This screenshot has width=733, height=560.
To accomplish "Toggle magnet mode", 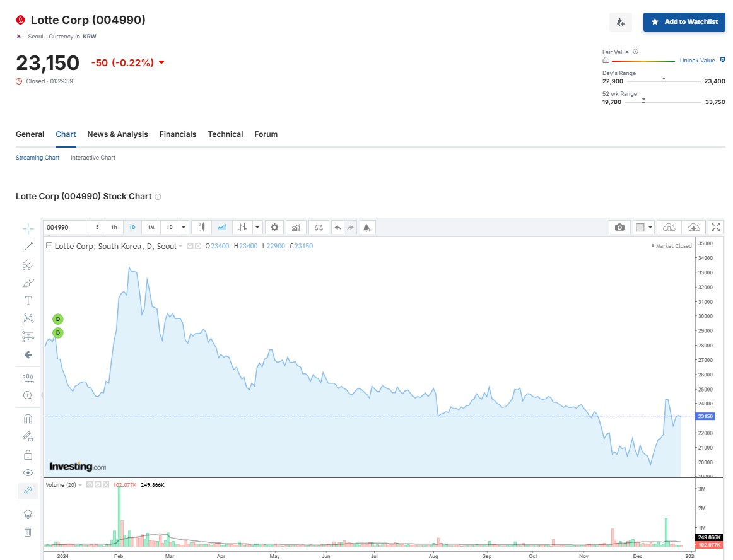I will [x=28, y=419].
